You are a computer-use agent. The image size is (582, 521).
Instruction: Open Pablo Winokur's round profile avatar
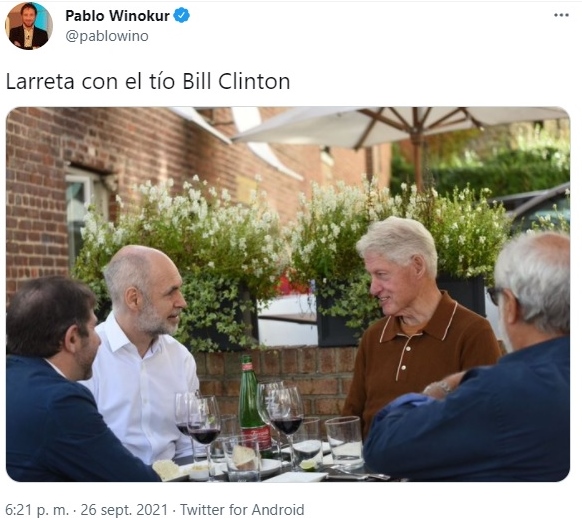(29, 26)
